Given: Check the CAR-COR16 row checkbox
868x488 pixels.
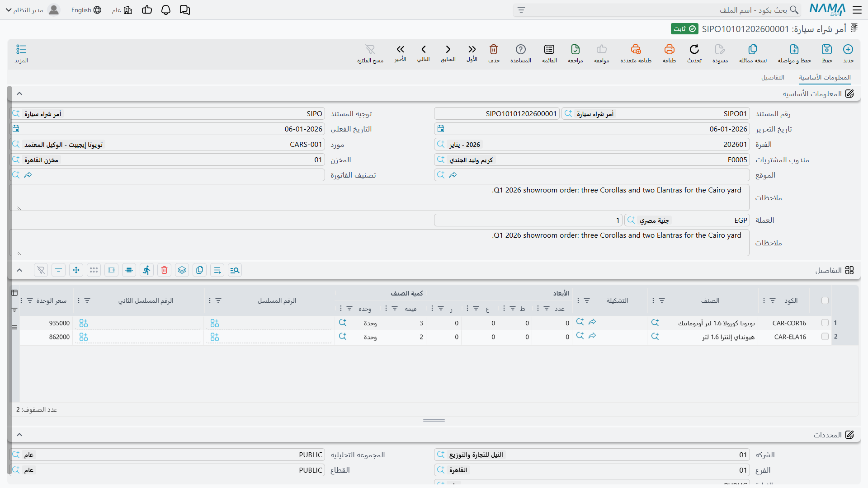Looking at the screenshot, I should (825, 323).
